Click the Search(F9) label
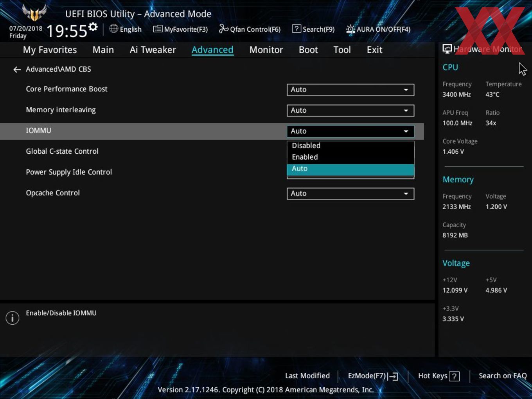 pyautogui.click(x=319, y=29)
